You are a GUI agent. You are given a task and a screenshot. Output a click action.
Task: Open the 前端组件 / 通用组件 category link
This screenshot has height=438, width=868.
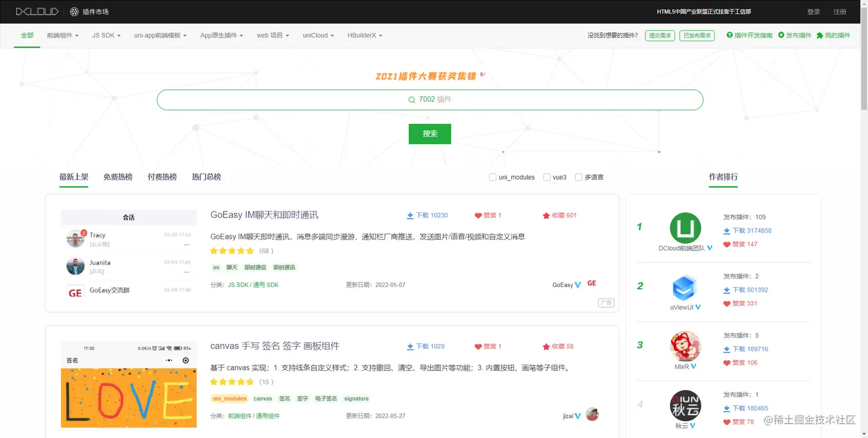click(x=254, y=416)
